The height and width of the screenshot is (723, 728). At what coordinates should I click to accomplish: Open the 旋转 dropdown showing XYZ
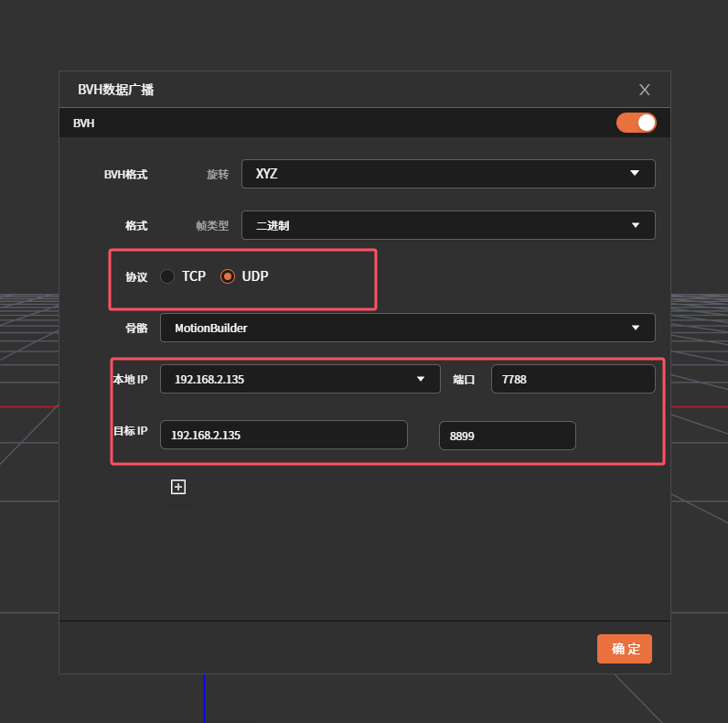pos(448,174)
